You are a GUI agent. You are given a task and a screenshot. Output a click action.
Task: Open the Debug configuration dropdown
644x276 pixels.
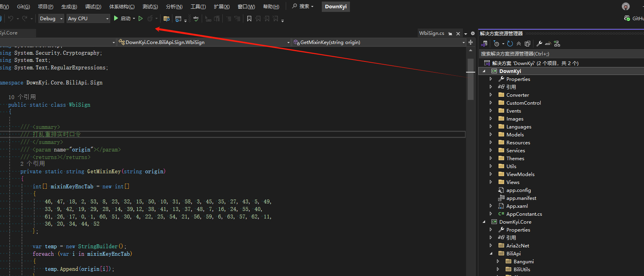[x=51, y=18]
